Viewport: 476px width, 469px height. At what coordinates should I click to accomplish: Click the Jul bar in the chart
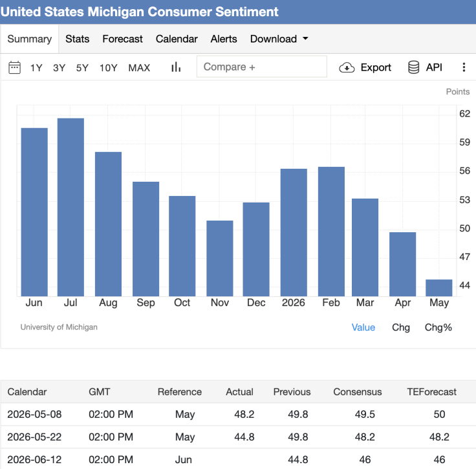70,207
